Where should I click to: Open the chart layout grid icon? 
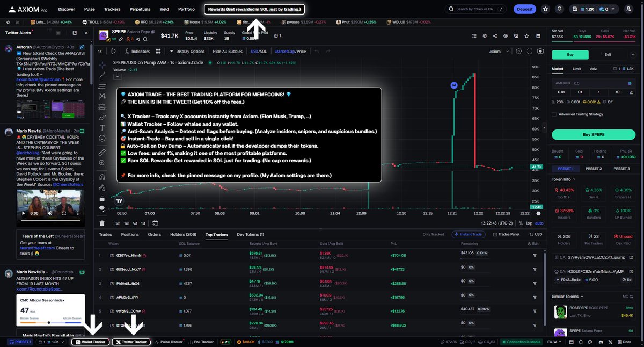pyautogui.click(x=158, y=52)
